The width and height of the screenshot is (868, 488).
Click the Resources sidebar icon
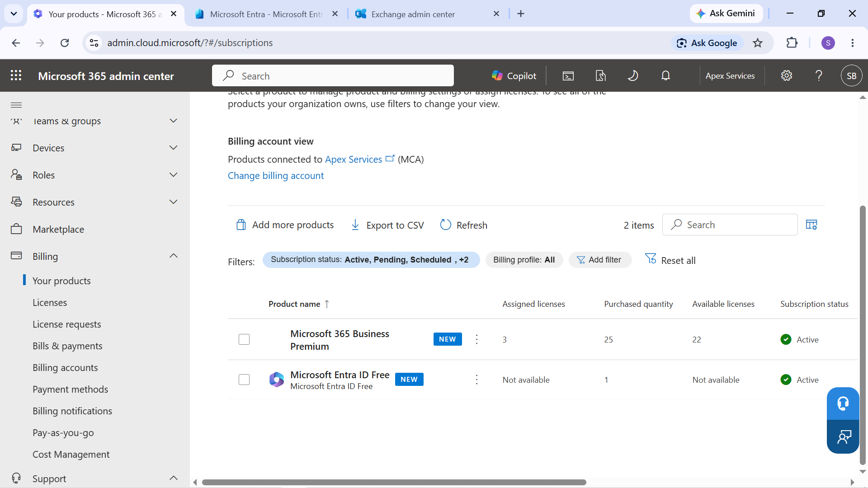pyautogui.click(x=16, y=202)
